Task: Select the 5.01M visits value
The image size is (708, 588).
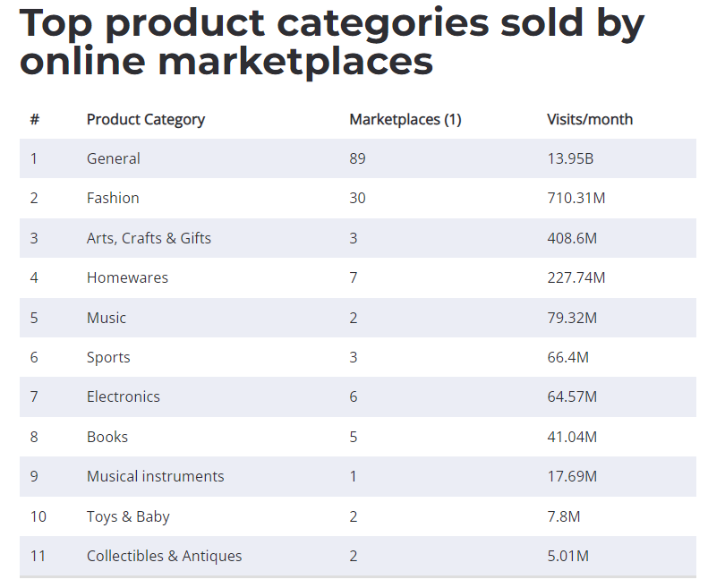Action: coord(568,556)
